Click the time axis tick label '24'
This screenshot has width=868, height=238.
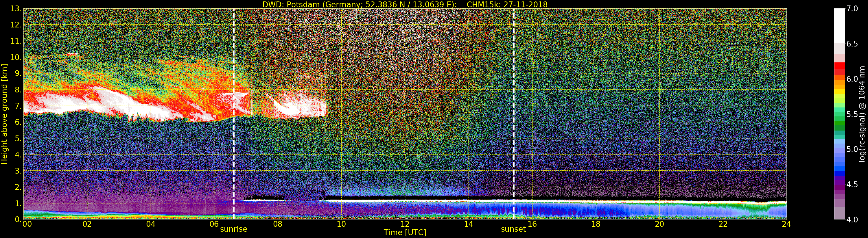pos(786,224)
